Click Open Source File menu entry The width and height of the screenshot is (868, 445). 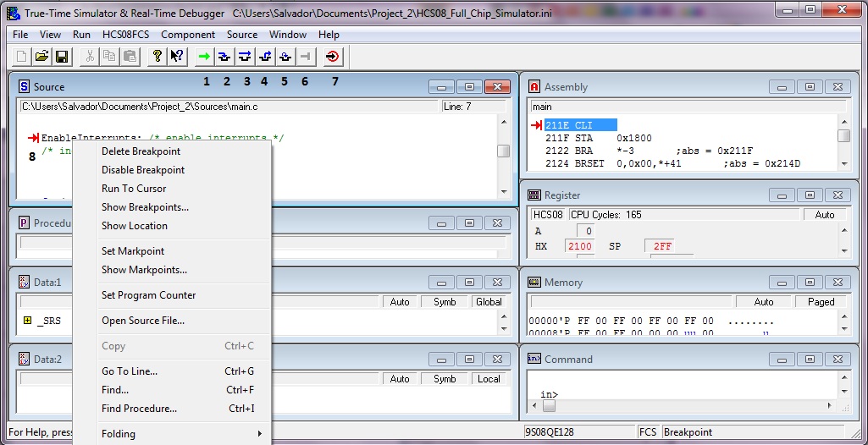coord(142,321)
